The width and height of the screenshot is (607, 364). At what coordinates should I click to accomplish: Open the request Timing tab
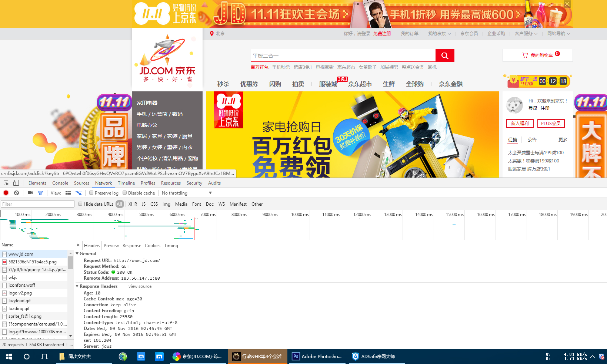tap(171, 245)
